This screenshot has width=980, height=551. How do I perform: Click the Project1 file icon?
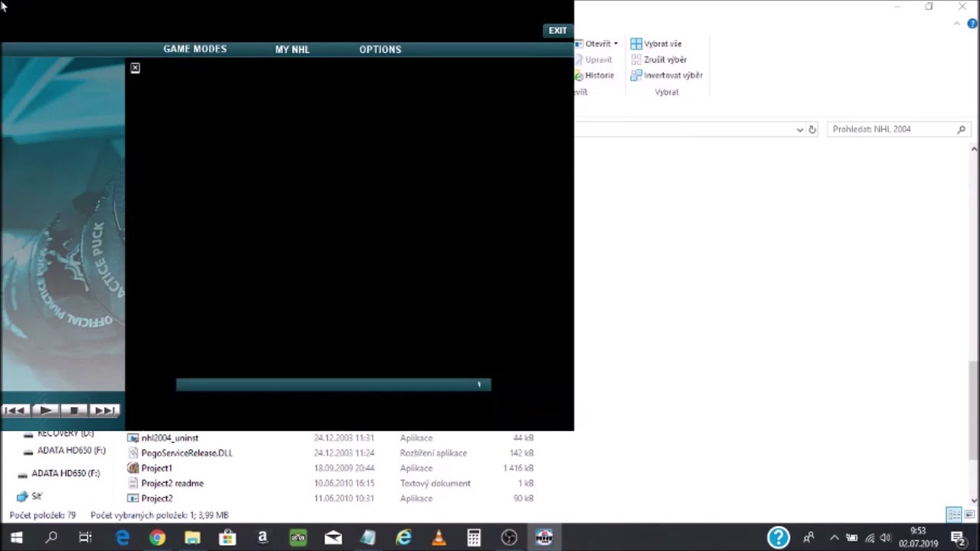click(133, 468)
